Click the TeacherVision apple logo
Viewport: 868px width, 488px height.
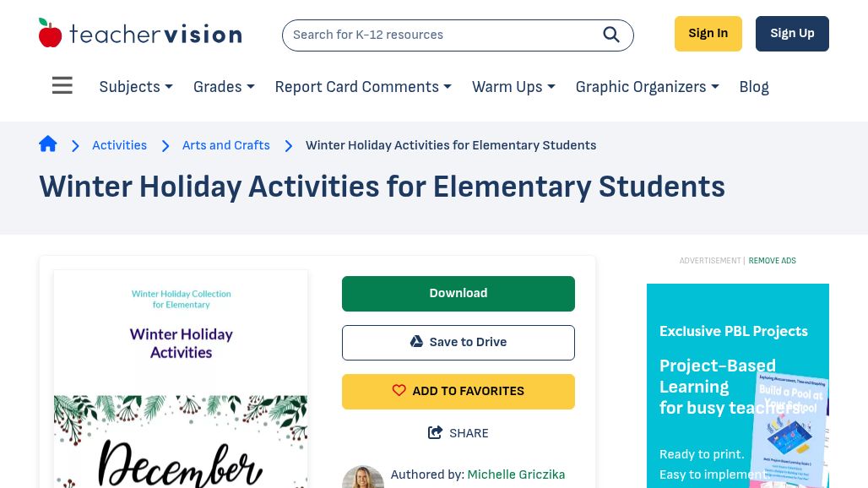51,34
